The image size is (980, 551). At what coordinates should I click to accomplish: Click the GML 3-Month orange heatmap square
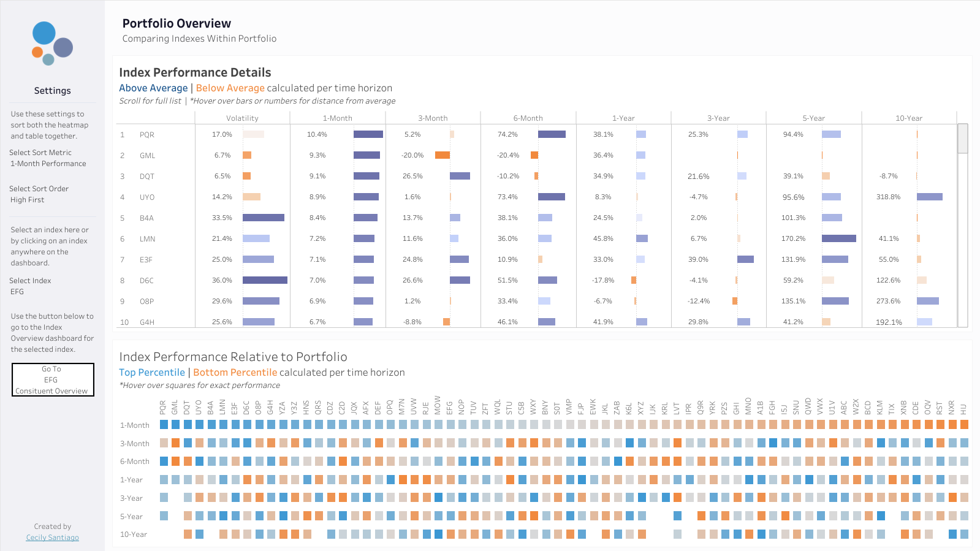pos(175,443)
